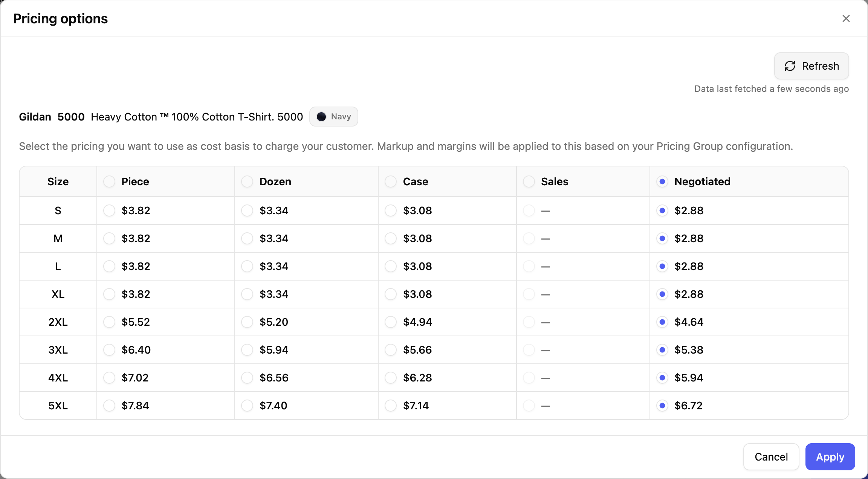Choose Piece price $3.82 for size S
Image resolution: width=868 pixels, height=479 pixels.
(109, 211)
